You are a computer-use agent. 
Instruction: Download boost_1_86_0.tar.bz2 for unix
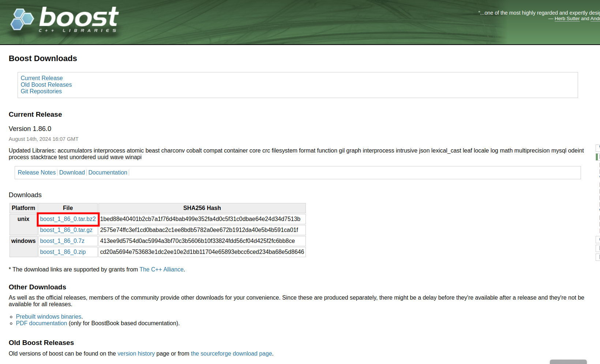[x=68, y=219]
